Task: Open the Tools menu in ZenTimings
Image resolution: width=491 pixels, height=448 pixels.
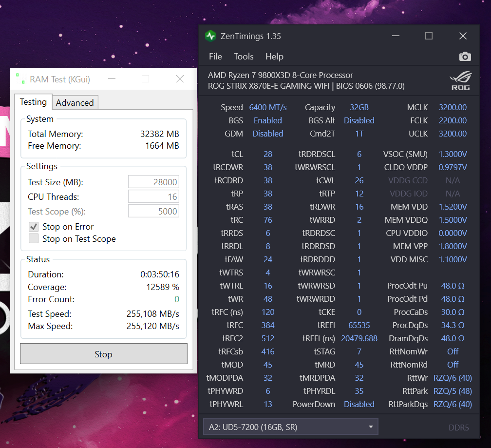Action: click(x=244, y=57)
